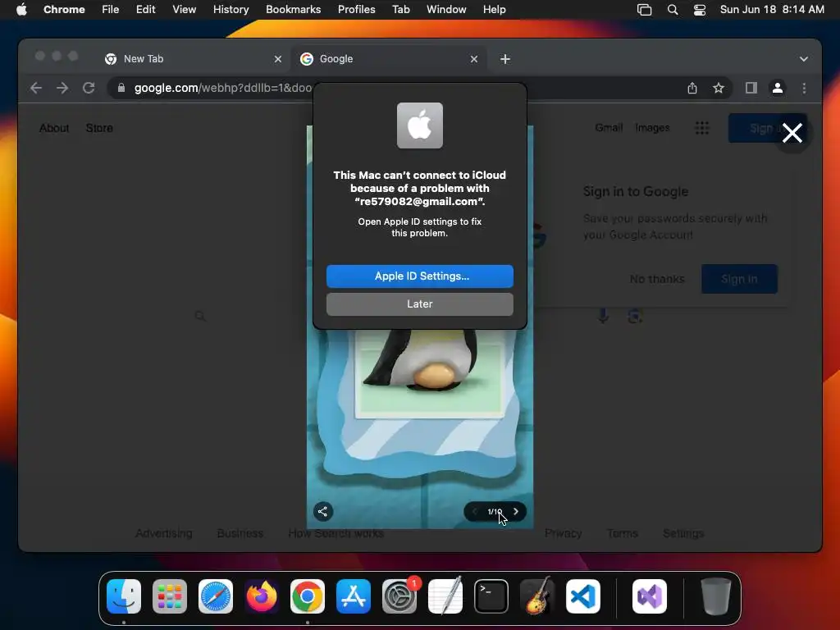Image resolution: width=840 pixels, height=630 pixels.
Task: Close the Google tab
Action: 473,59
